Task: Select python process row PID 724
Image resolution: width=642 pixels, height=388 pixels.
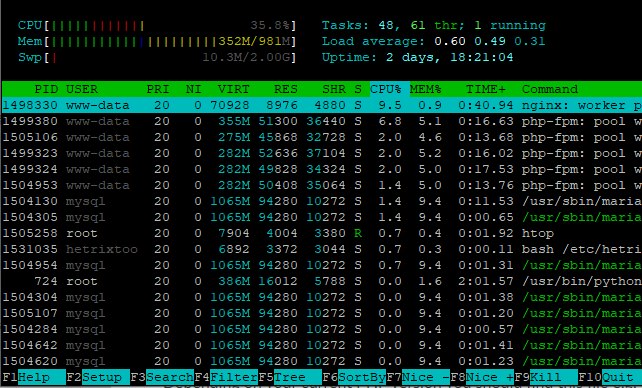Action: tap(322, 281)
